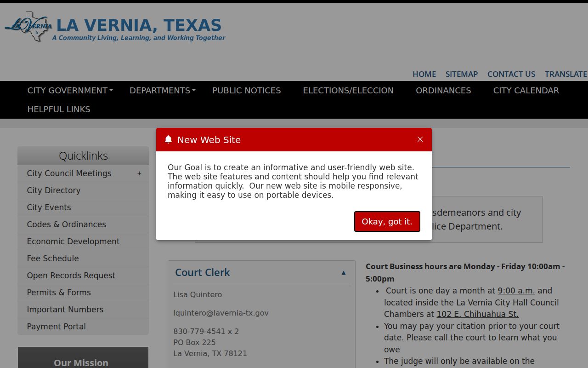
Task: Open the Departments dropdown menu
Action: [x=163, y=91]
